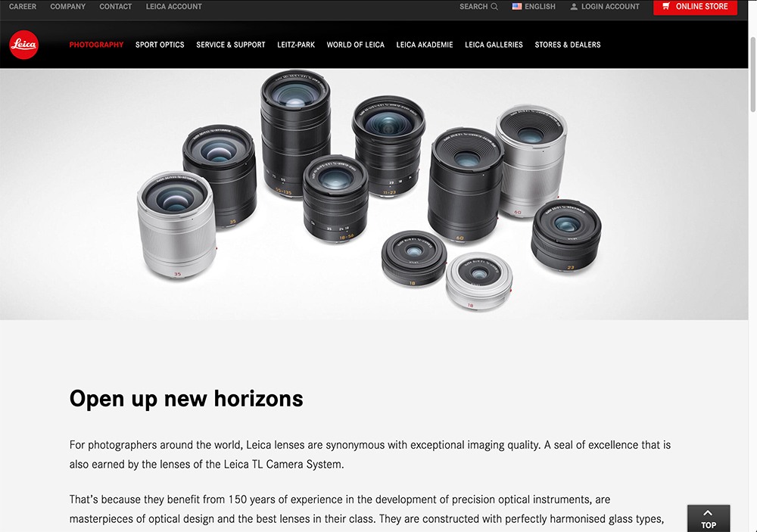Open Leica Galleries page
The image size is (757, 532).
point(494,45)
